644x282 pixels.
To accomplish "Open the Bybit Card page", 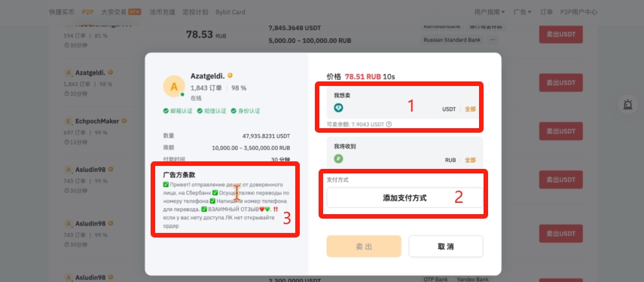I will point(230,12).
